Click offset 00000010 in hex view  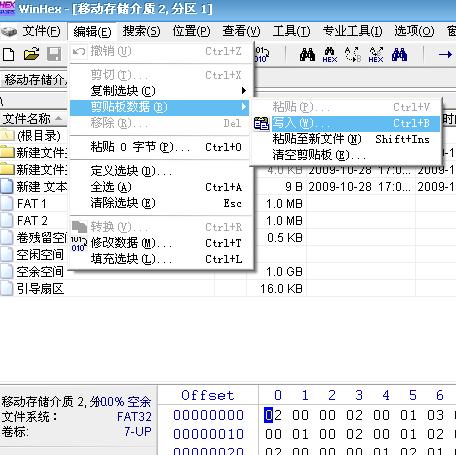click(208, 434)
